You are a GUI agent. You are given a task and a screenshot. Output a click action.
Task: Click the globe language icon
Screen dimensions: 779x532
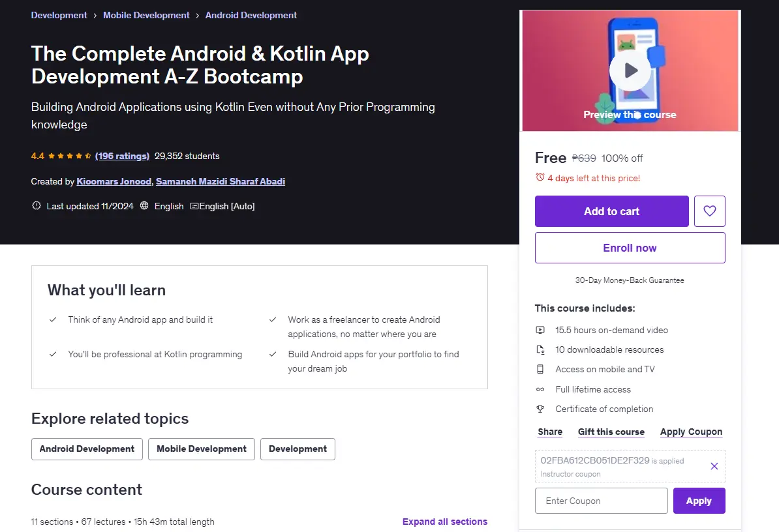[144, 205]
